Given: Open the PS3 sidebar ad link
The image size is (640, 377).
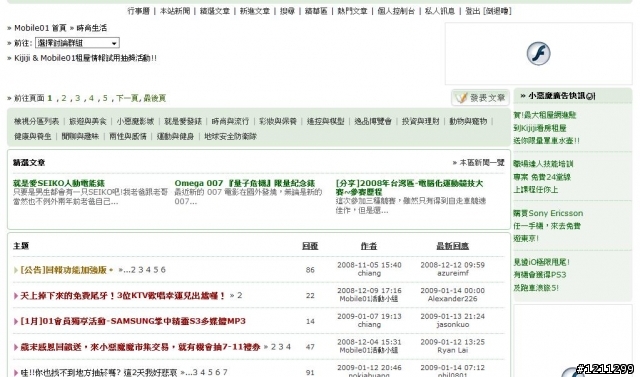Looking at the screenshot, I should 542,275.
